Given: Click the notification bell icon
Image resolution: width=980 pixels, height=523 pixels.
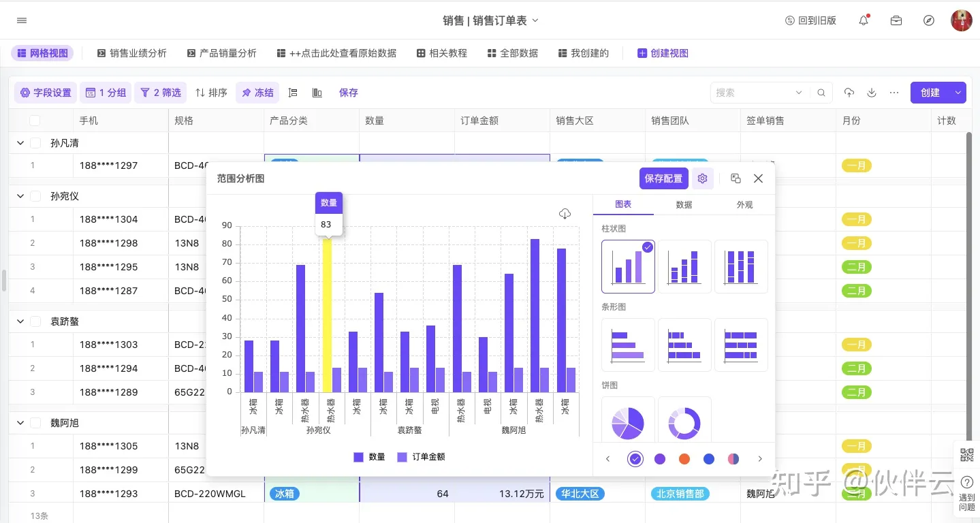Looking at the screenshot, I should 864,20.
